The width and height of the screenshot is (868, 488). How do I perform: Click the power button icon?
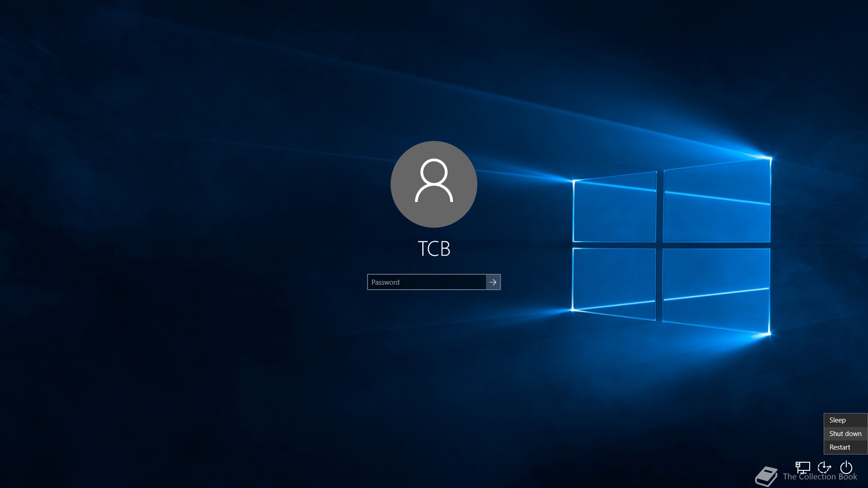pos(846,467)
